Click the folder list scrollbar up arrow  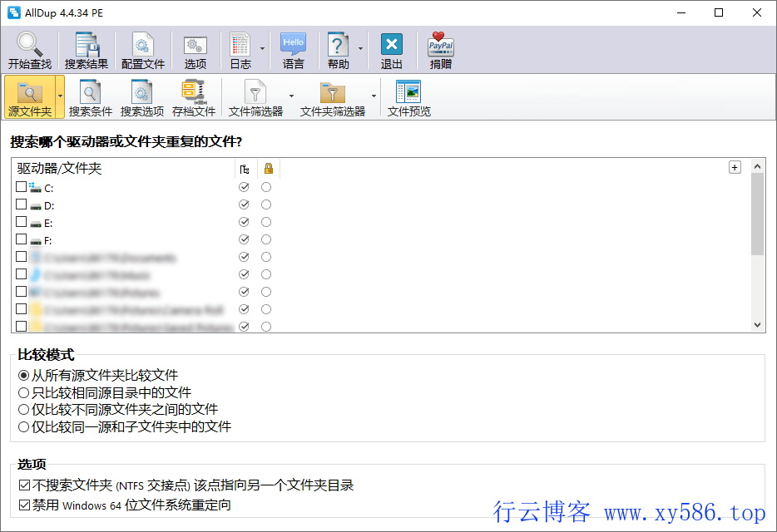coord(757,166)
